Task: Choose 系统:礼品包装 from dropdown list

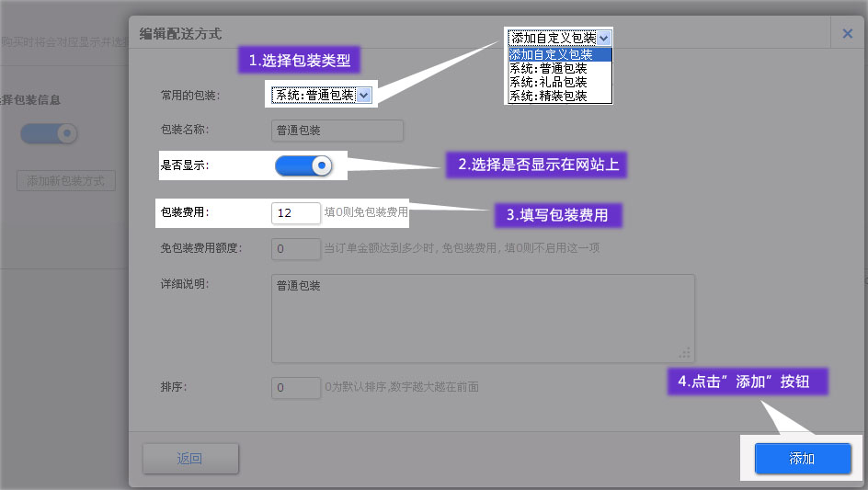Action: click(x=549, y=82)
